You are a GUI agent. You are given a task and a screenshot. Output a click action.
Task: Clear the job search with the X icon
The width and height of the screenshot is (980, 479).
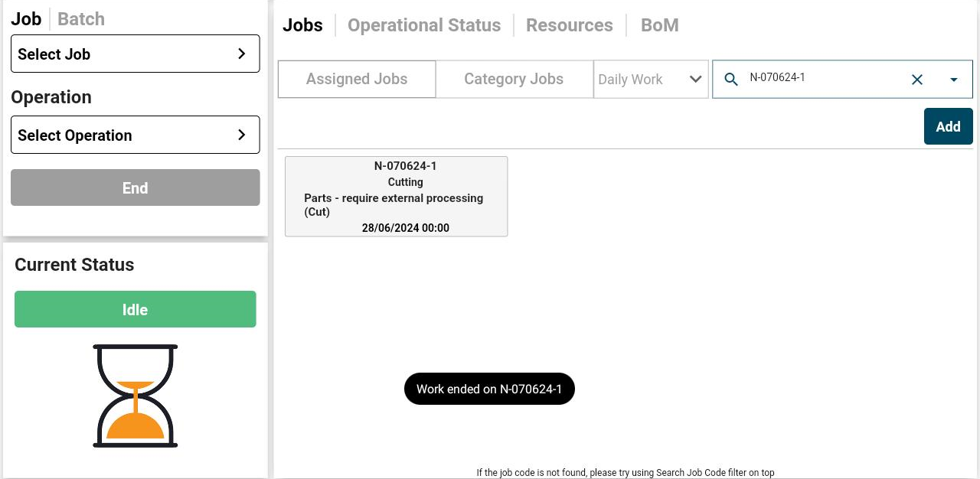pos(916,80)
